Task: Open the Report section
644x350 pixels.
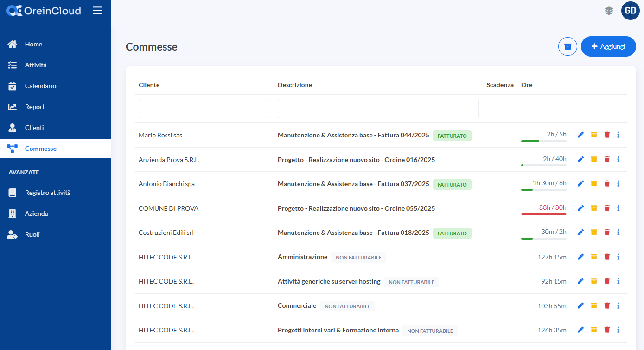Action: pos(35,107)
